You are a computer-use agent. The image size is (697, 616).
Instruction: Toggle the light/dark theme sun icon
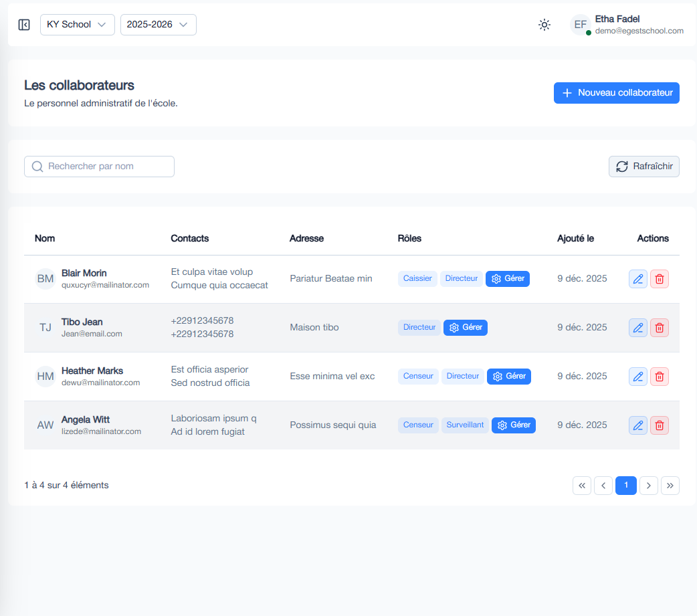pyautogui.click(x=544, y=25)
